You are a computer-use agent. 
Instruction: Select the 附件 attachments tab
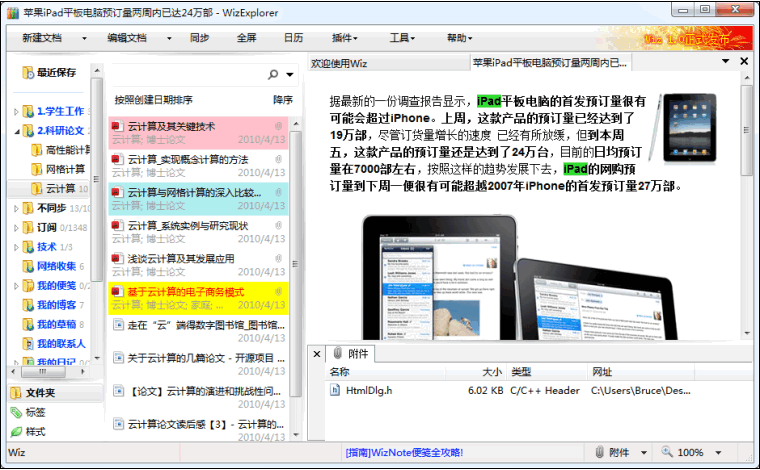pos(350,354)
